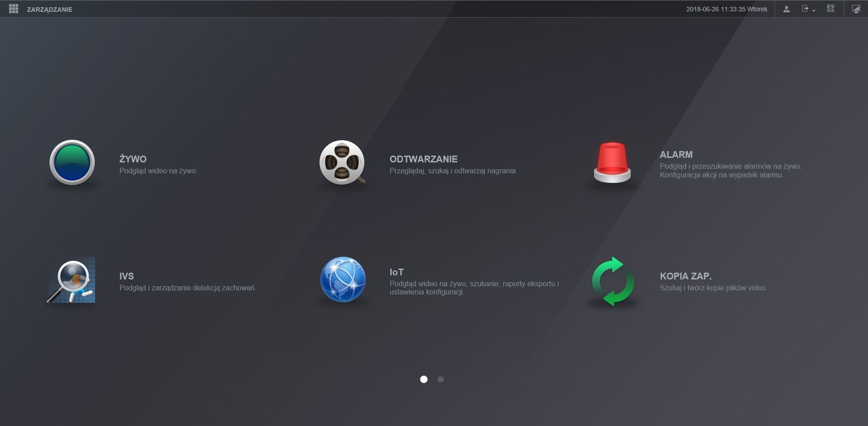Click the logout door icon
Viewport: 868px width, 426px height.
pyautogui.click(x=805, y=9)
